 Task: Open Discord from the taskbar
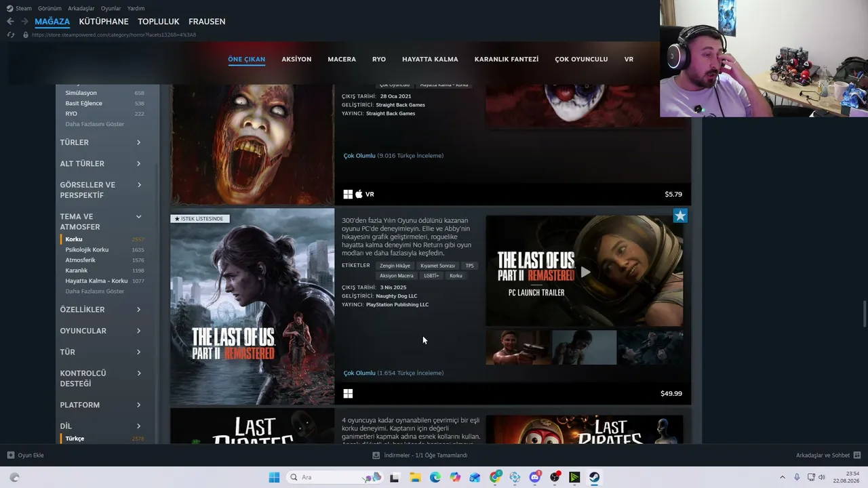(x=535, y=477)
